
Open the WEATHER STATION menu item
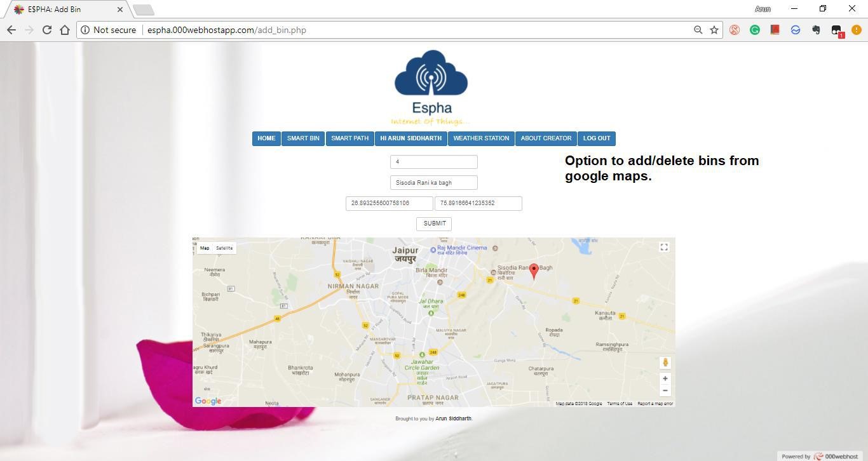481,138
